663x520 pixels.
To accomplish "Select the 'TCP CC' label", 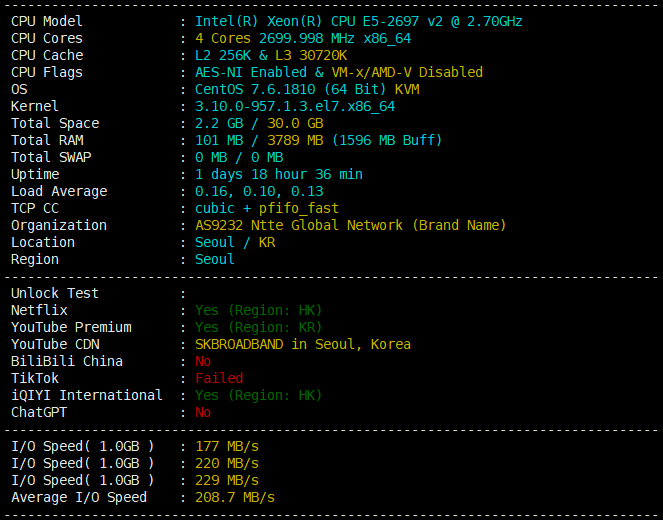I will coord(35,208).
